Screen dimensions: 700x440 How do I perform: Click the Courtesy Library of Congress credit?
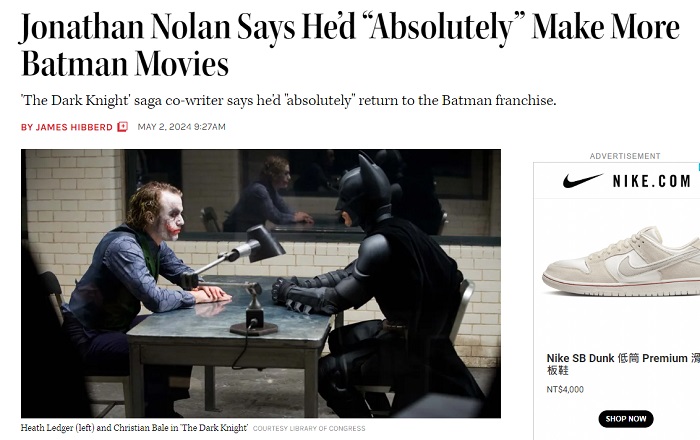309,428
